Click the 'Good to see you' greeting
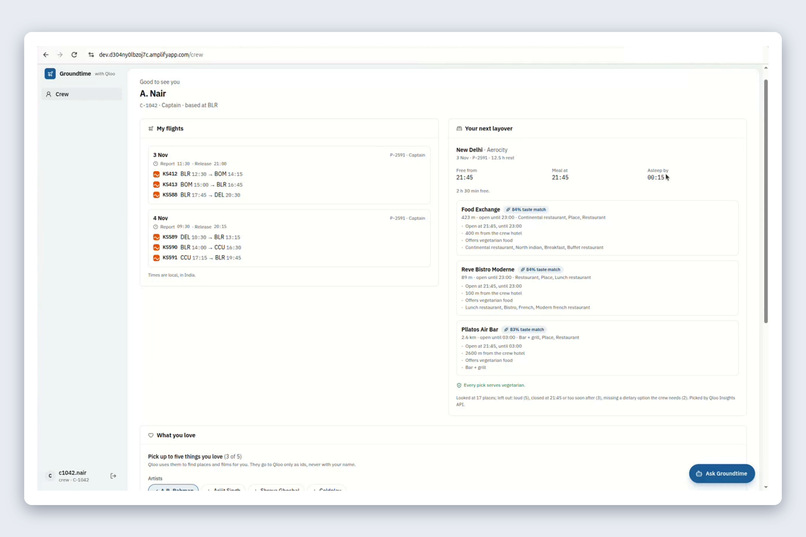Image resolution: width=806 pixels, height=537 pixels. tap(160, 82)
